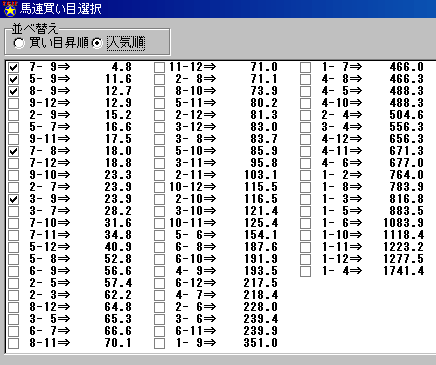Check the 1-7 bet checkbox

(x=305, y=67)
